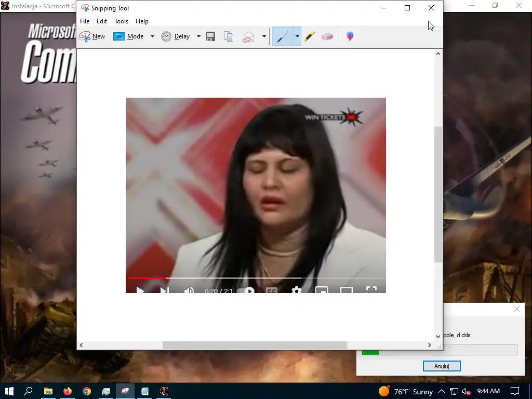
Task: Open the File menu
Action: coord(85,21)
